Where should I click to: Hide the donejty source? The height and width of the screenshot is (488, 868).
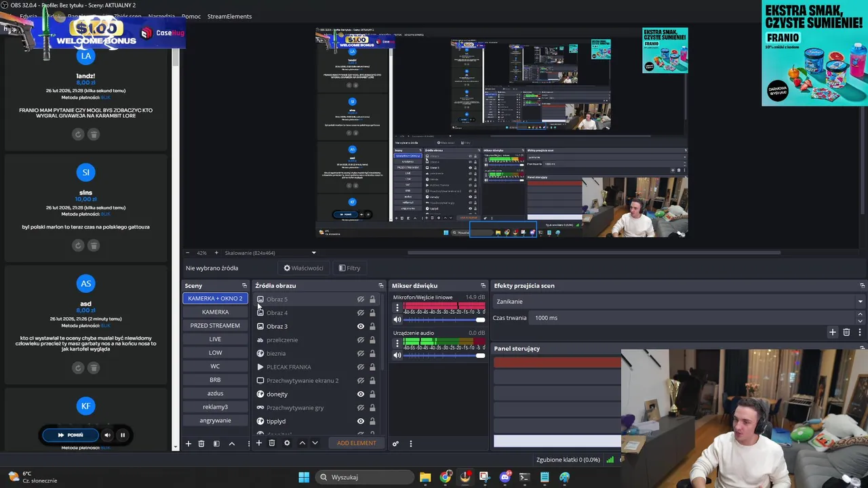point(361,394)
